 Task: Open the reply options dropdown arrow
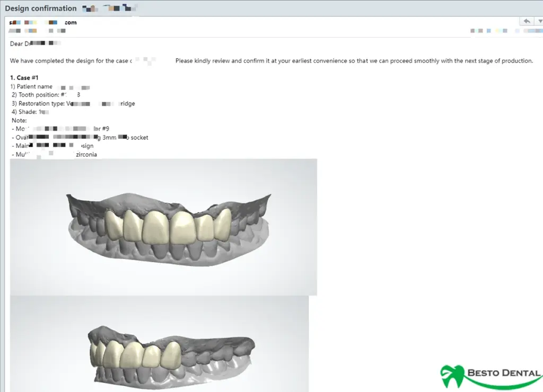(539, 21)
